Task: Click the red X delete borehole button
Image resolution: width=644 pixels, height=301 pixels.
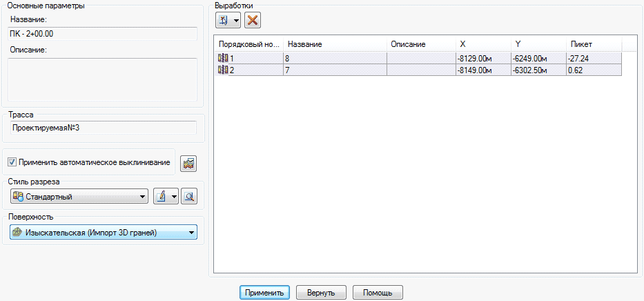Action: (x=253, y=20)
